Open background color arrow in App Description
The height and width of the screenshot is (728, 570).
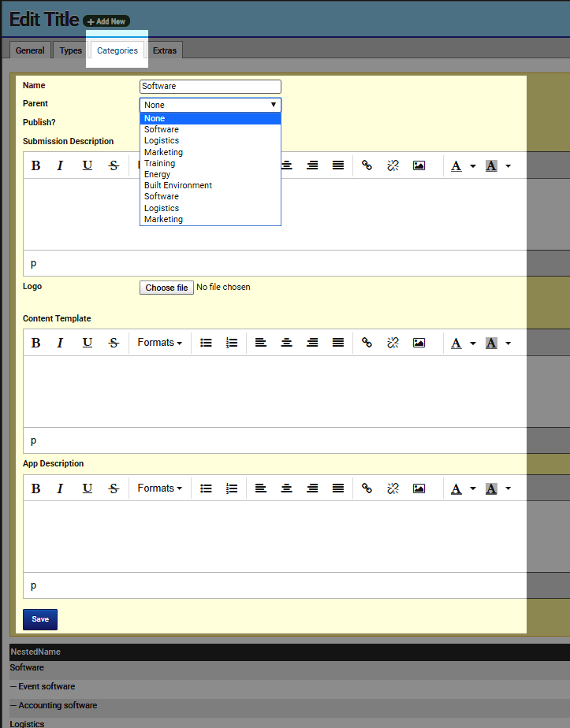(x=509, y=489)
